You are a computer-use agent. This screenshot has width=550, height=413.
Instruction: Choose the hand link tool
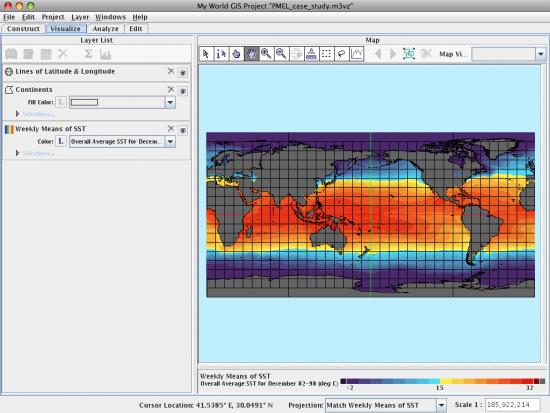[x=236, y=54]
